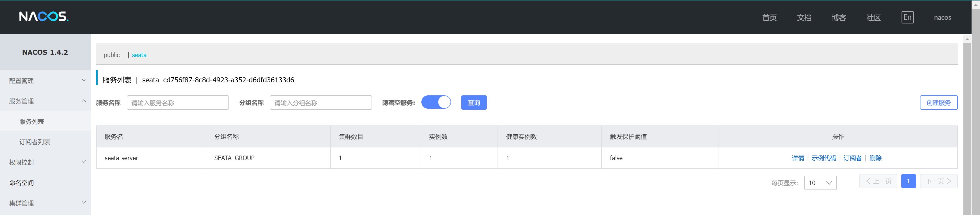
Task: Click the namespace ID cd756f87 text
Action: (228, 80)
